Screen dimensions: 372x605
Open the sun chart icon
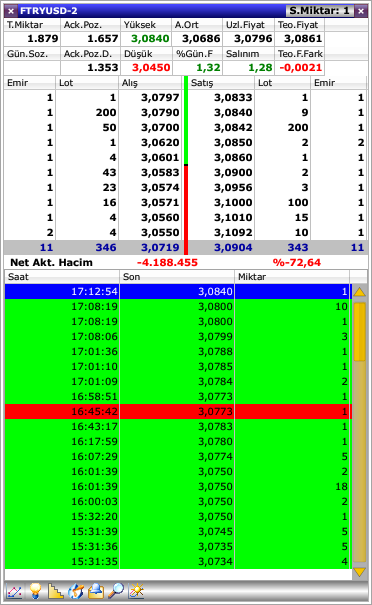tap(136, 591)
